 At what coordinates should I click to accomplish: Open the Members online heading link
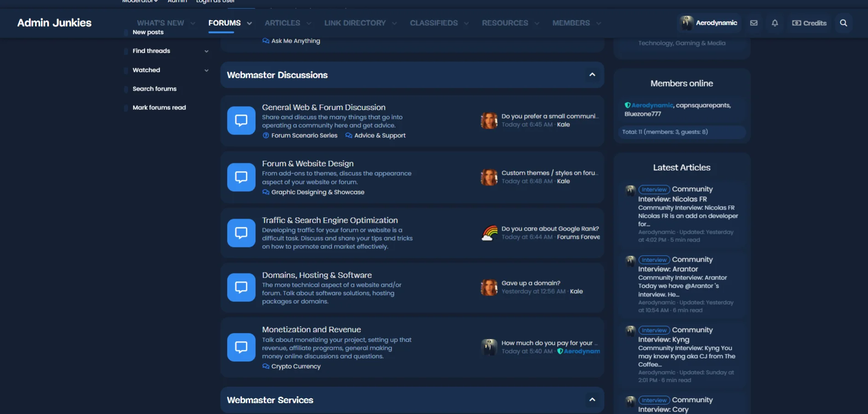coord(681,83)
